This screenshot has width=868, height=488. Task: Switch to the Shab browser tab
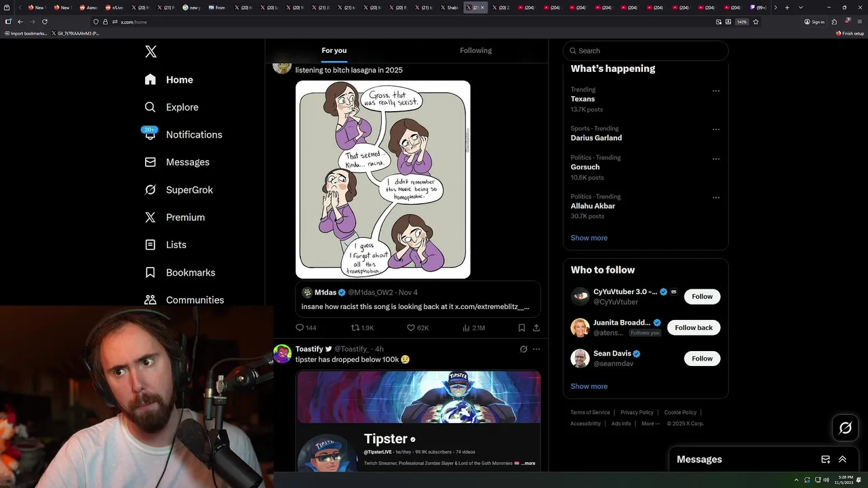[450, 7]
